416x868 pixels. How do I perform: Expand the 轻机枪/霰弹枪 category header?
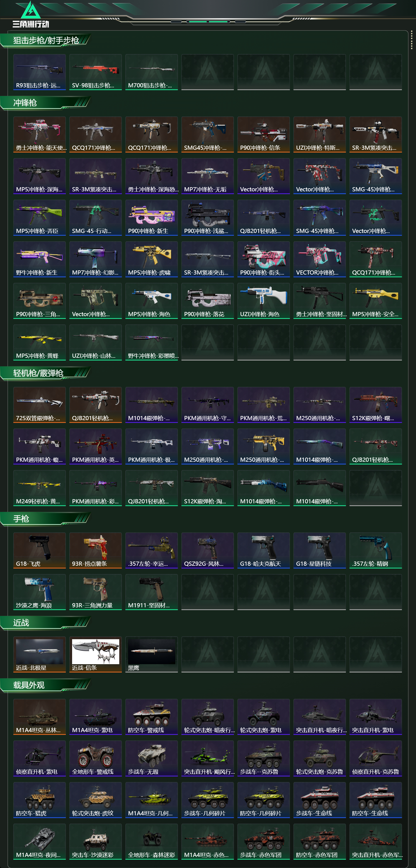click(46, 373)
